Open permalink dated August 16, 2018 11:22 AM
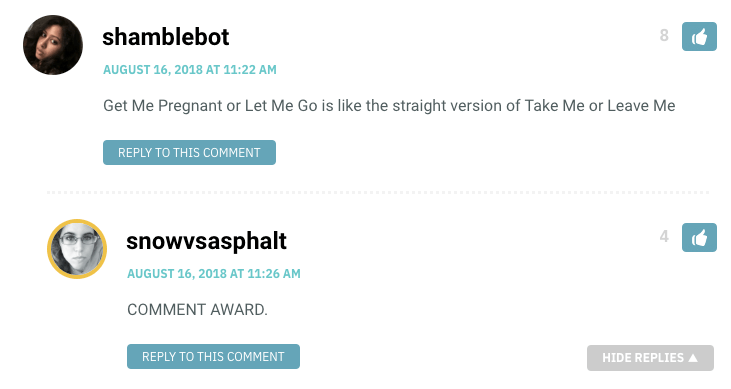 [190, 70]
